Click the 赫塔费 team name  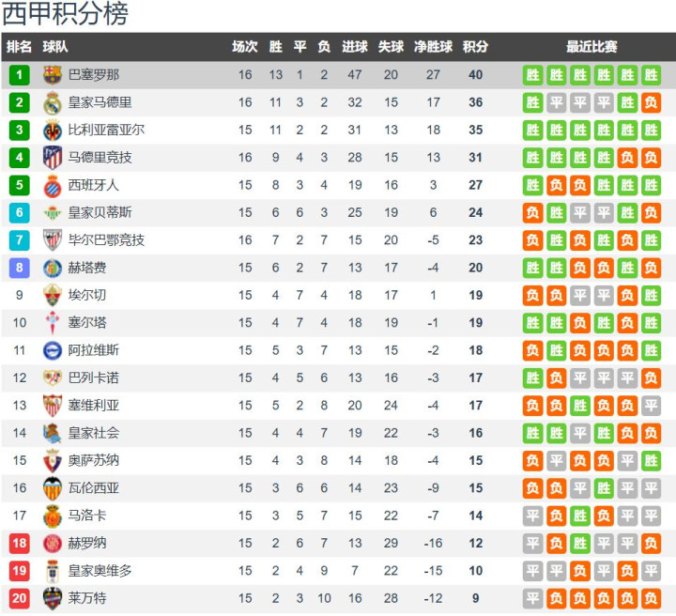[87, 268]
